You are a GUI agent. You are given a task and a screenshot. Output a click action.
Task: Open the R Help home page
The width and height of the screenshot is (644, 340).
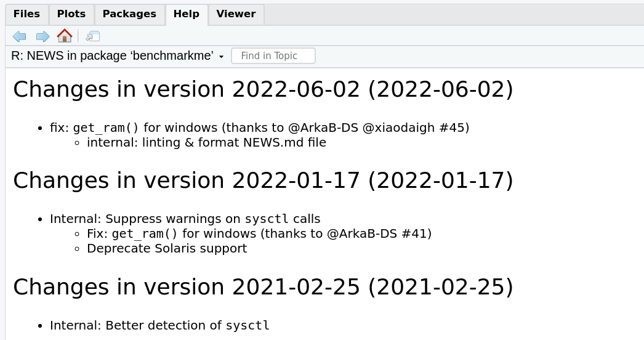coord(65,36)
